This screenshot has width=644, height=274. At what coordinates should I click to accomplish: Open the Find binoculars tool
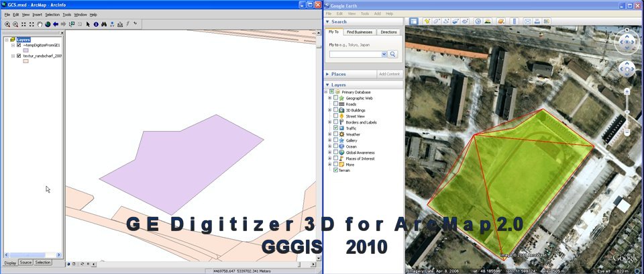(104, 24)
